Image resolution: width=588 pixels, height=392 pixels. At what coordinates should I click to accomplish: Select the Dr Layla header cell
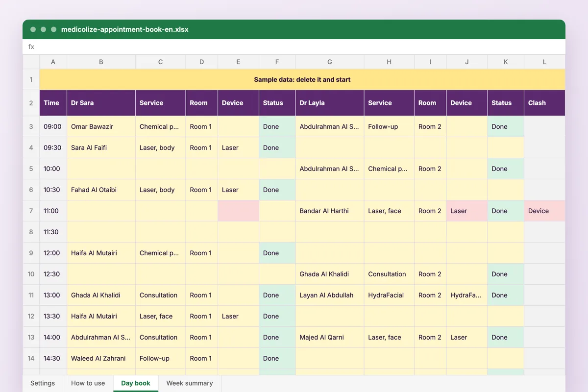(330, 103)
